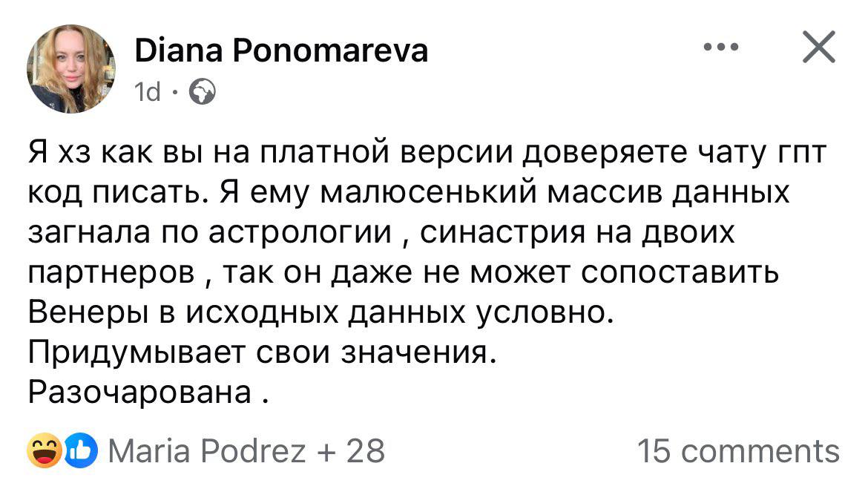Open the Diana Ponomareva profile name link
The height and width of the screenshot is (489, 868).
tap(281, 51)
